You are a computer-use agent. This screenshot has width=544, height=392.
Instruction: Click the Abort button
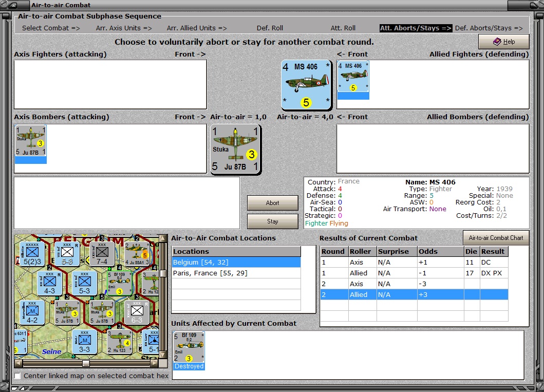point(273,203)
